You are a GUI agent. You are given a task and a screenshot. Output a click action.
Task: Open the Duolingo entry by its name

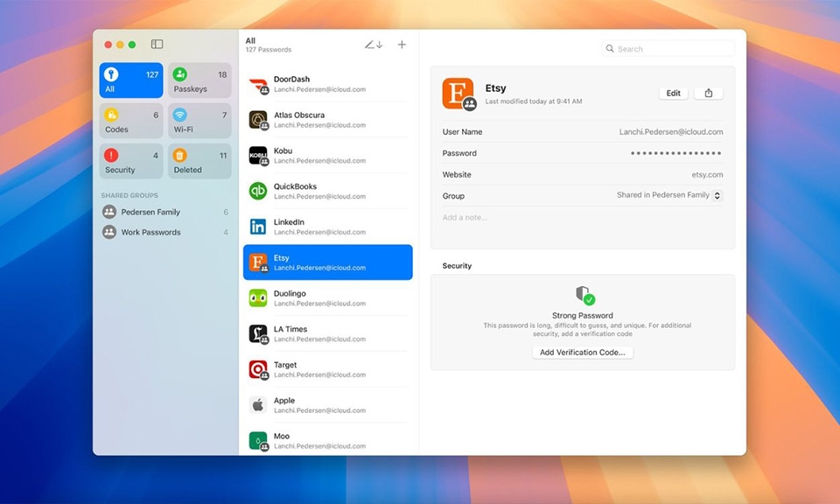pyautogui.click(x=290, y=293)
